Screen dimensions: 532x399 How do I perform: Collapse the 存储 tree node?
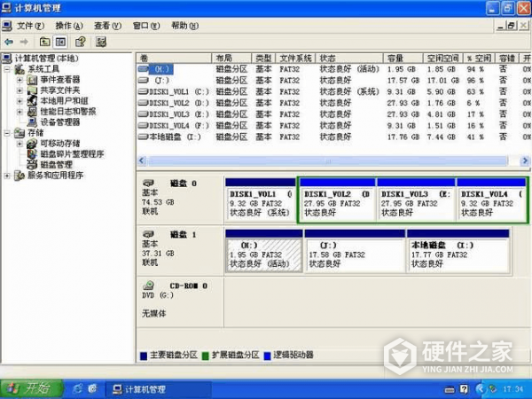(x=7, y=133)
